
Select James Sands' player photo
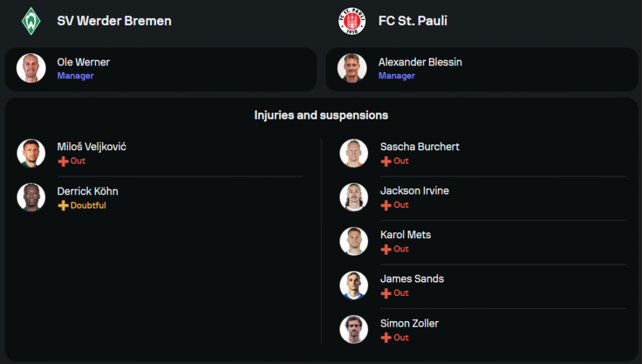coord(354,285)
